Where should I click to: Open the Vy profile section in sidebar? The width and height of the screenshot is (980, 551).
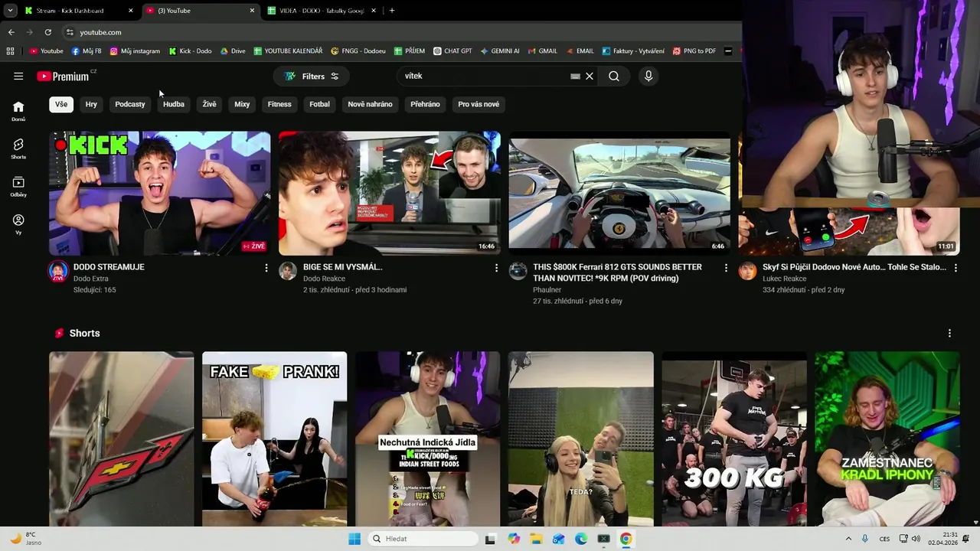pos(18,223)
